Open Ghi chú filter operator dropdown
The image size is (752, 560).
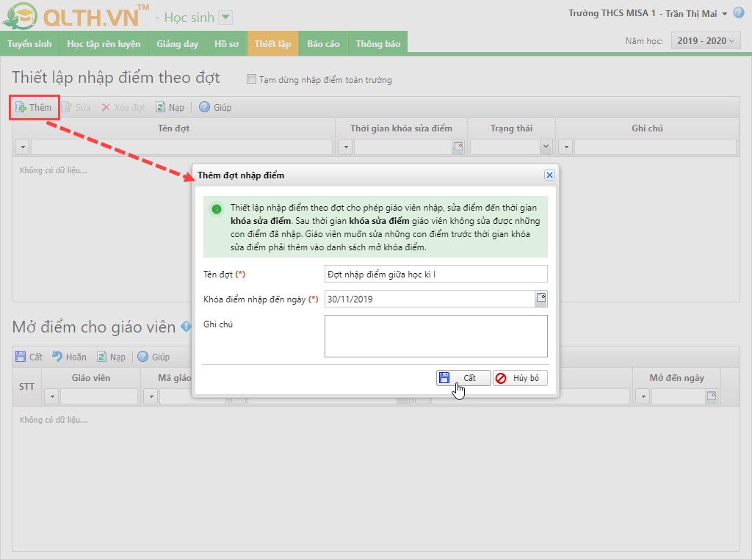[566, 147]
